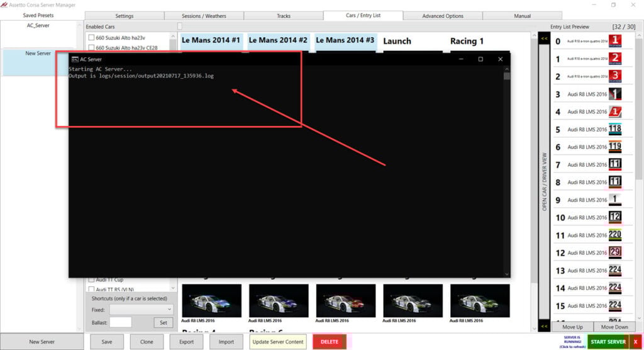Select the Le Mans 2014 #1 skin

coord(211,40)
